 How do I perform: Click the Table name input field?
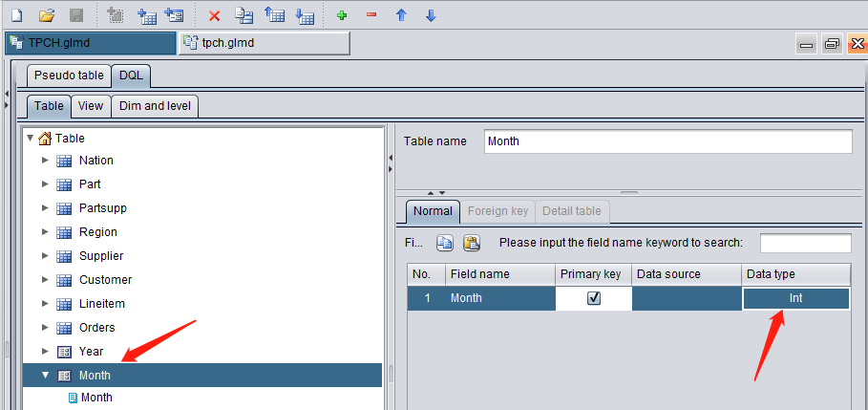tap(668, 141)
